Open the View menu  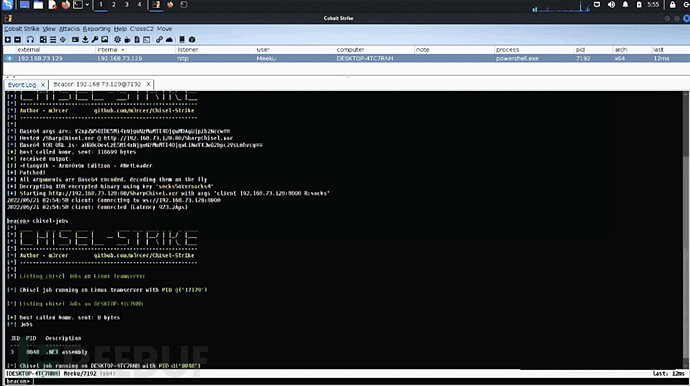pyautogui.click(x=49, y=29)
